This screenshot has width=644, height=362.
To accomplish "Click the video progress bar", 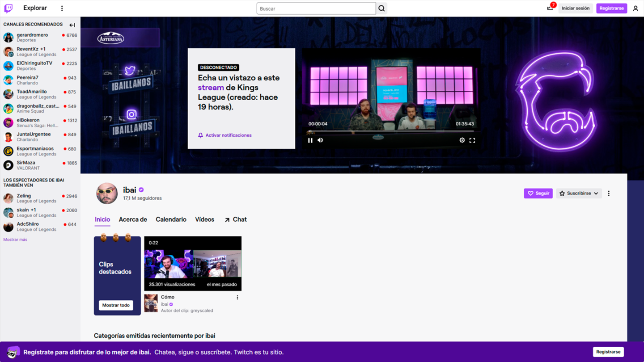I will tap(391, 131).
